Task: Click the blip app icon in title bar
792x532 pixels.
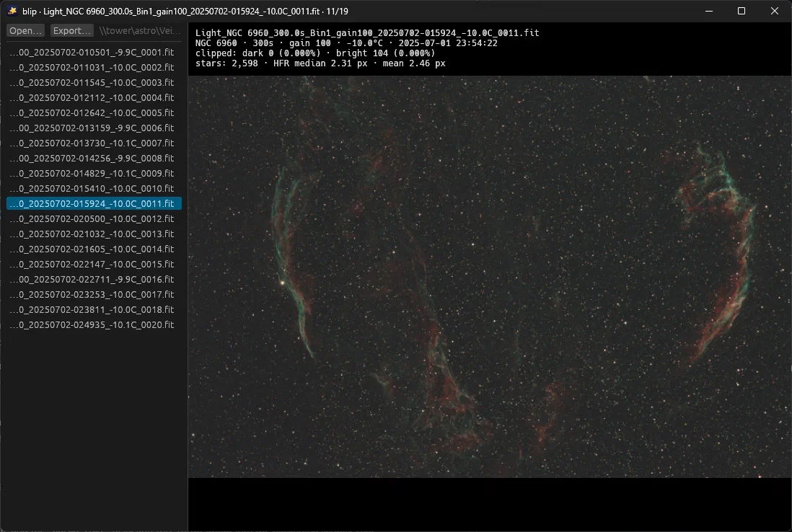Action: coord(12,11)
